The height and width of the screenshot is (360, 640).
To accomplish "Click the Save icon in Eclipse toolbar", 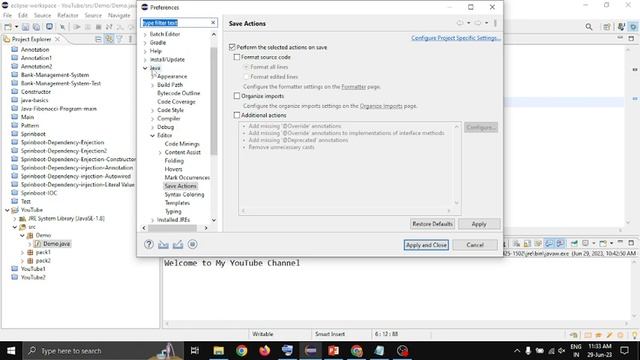I will click(25, 27).
